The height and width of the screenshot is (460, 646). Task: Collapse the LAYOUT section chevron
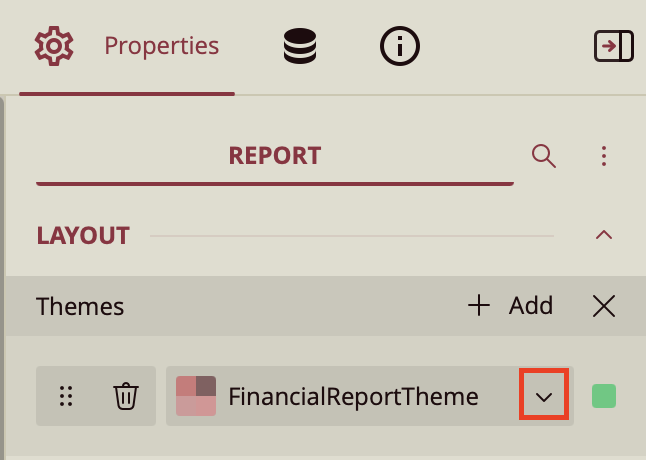[x=603, y=236]
